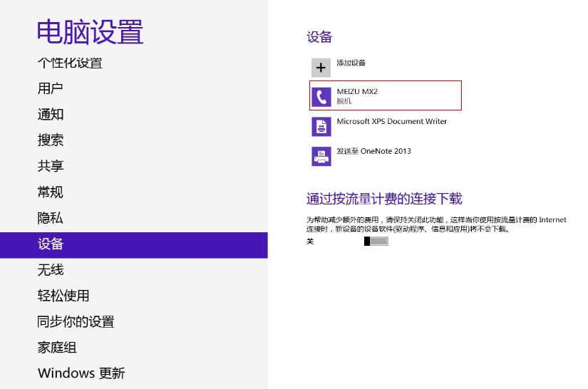Screen dimensions: 588x389
Task: Click the 通过按流量计费的连接下载 heading
Action: tap(384, 199)
